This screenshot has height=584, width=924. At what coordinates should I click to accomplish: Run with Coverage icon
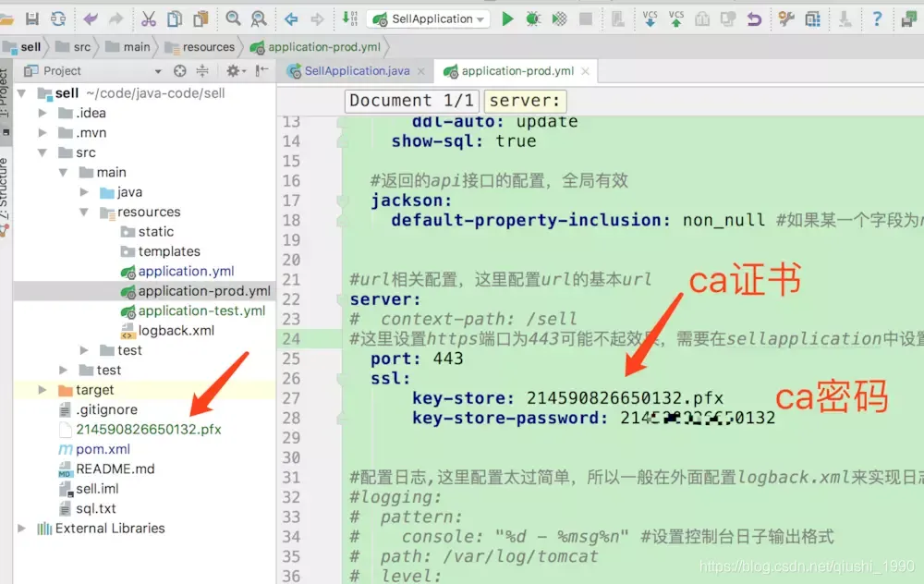(559, 18)
